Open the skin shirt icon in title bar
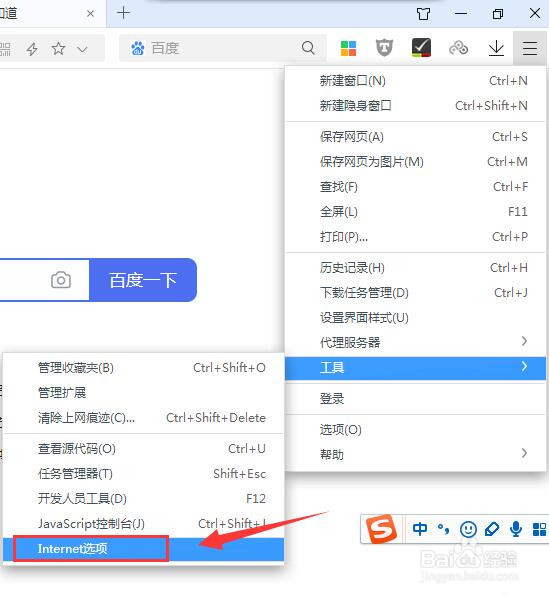The height and width of the screenshot is (595, 549). pos(423,14)
